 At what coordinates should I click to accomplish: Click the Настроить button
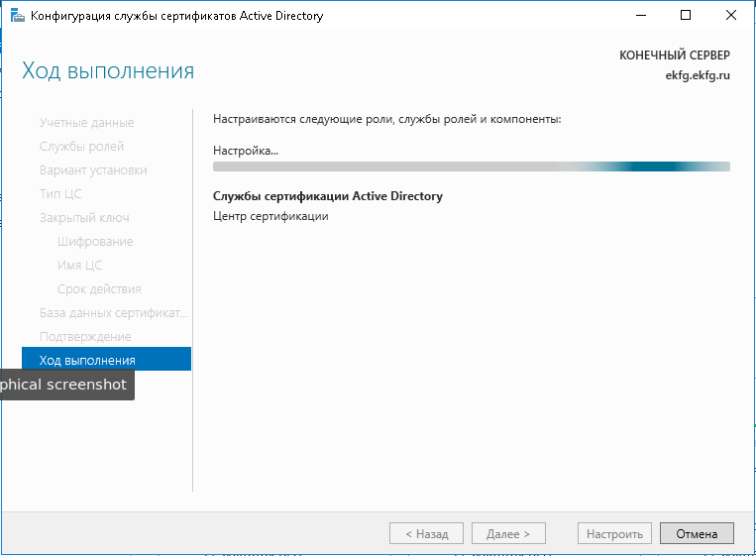click(614, 533)
